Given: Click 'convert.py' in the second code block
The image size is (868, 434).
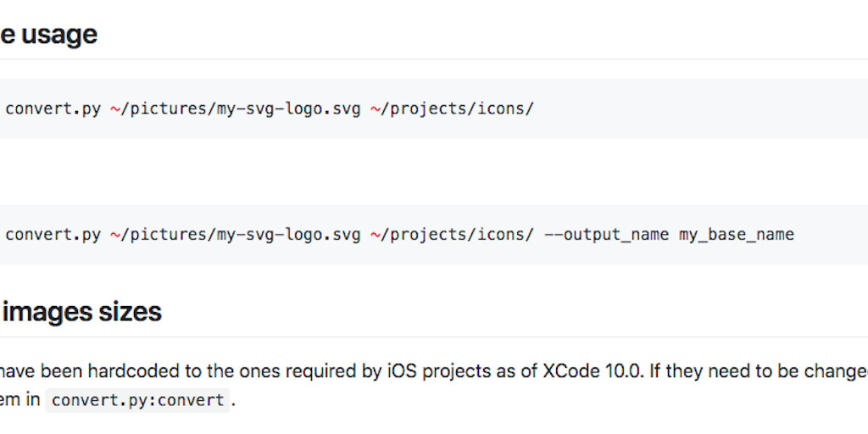Looking at the screenshot, I should point(53,234).
